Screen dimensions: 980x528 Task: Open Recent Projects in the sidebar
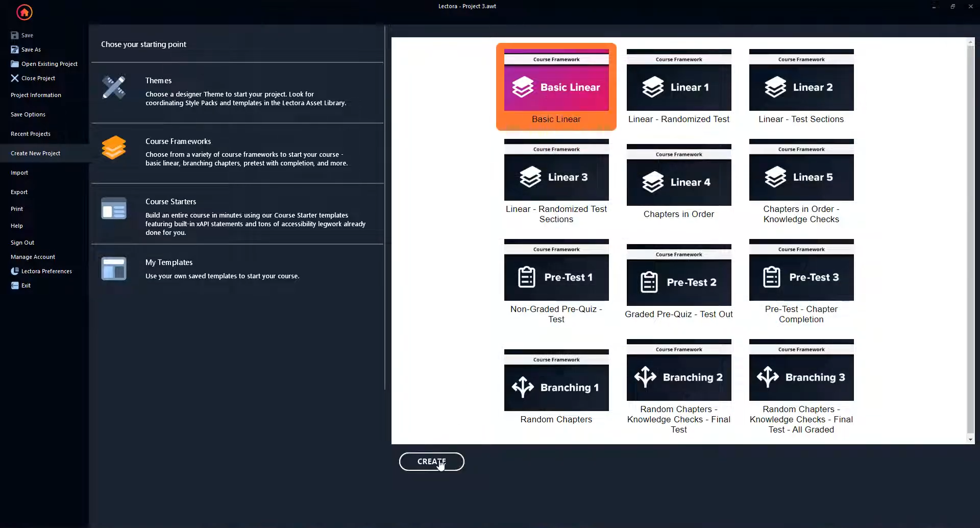[31, 134]
